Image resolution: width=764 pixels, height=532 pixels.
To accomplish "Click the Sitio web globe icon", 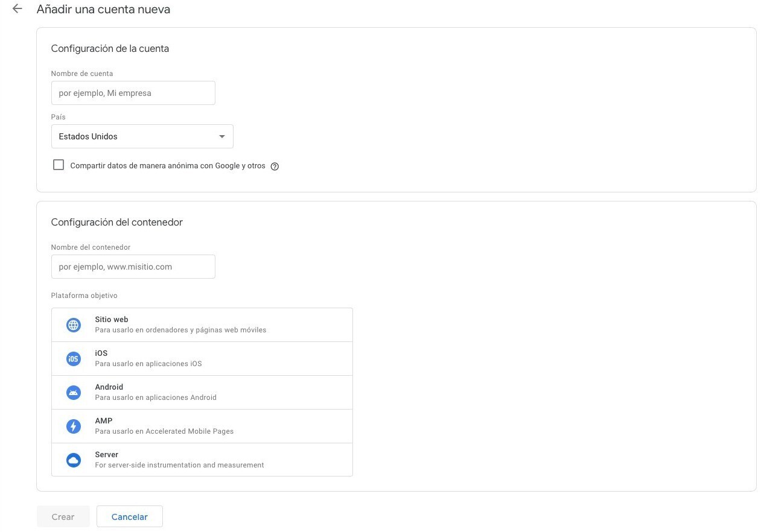I will coord(74,325).
